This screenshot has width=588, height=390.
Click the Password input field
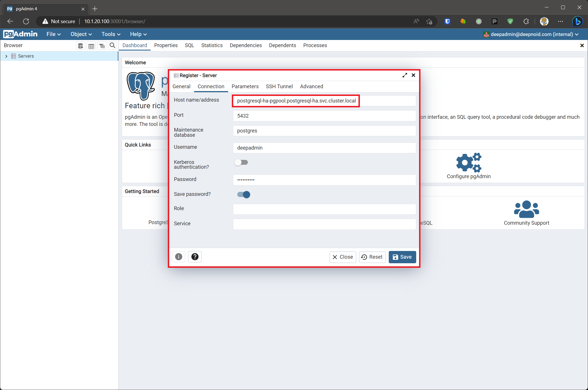[x=324, y=180]
